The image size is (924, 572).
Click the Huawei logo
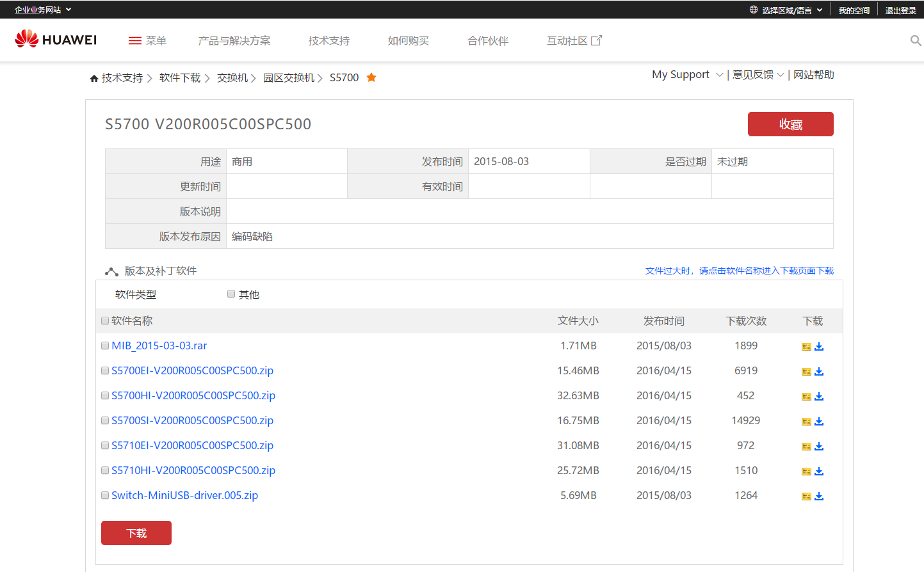coord(56,39)
